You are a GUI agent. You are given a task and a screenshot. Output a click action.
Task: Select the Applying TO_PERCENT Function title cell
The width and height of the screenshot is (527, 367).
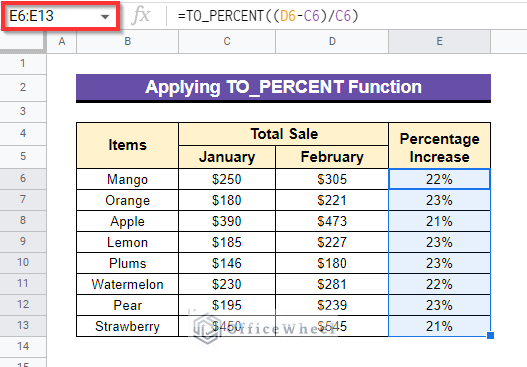tap(283, 87)
